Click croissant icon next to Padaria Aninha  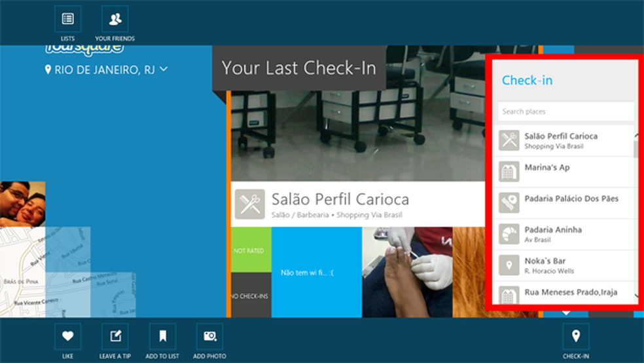(509, 234)
